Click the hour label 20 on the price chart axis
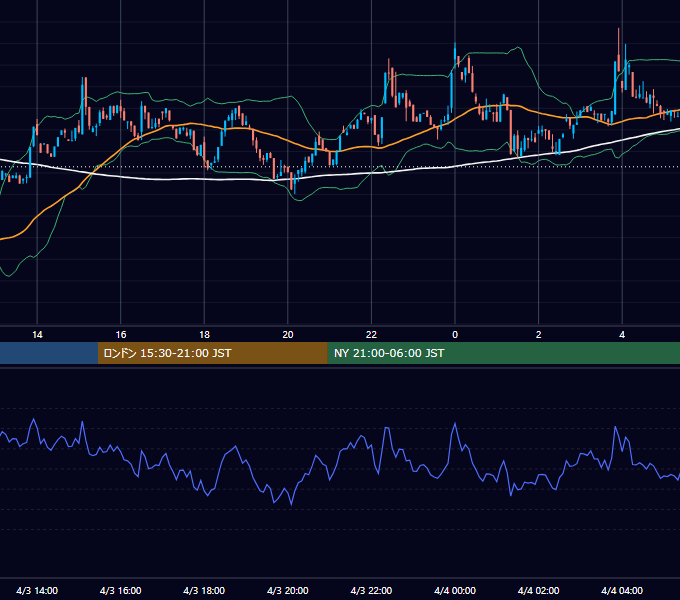The width and height of the screenshot is (680, 600). 288,335
